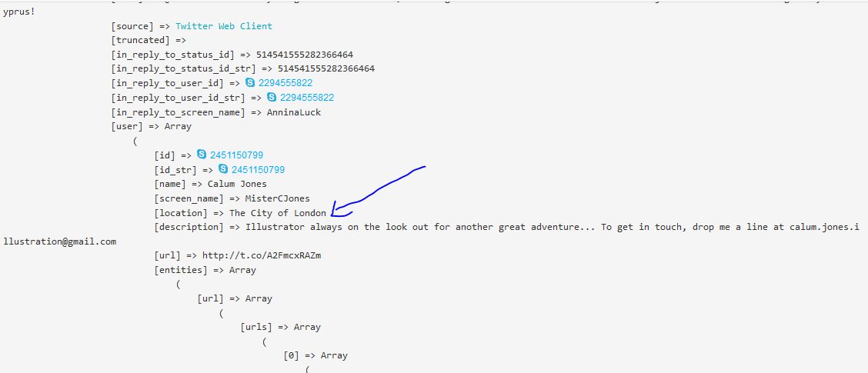Image resolution: width=868 pixels, height=373 pixels.
Task: Click Skype icon on in_reply_to_user_id_str line
Action: [272, 98]
